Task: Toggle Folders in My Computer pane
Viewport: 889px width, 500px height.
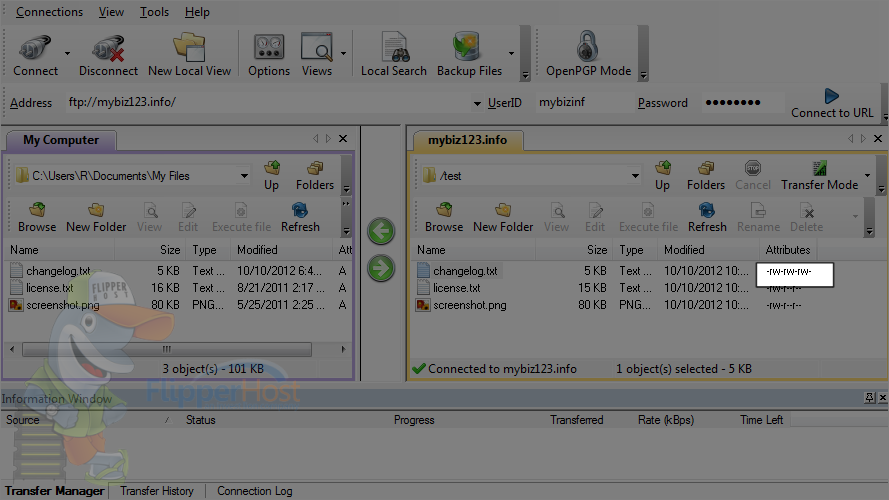Action: 315,176
